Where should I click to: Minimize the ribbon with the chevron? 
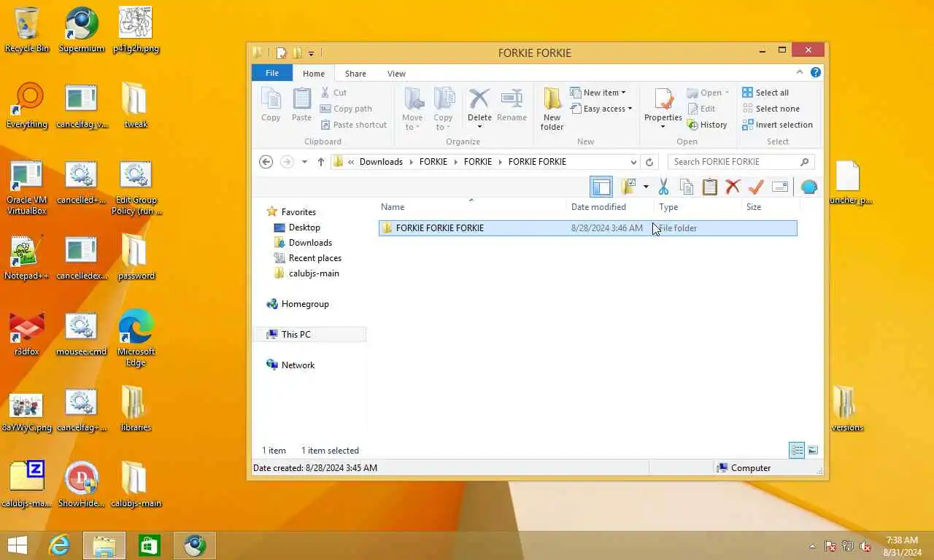(800, 72)
